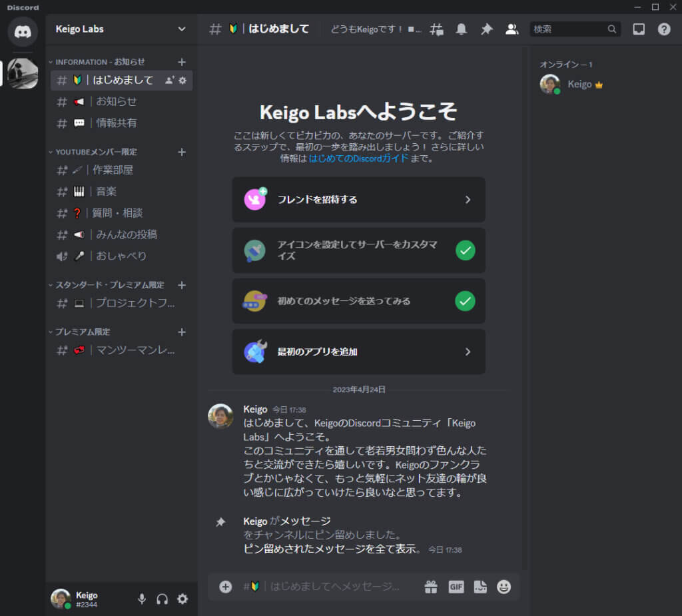The image size is (682, 616).
Task: Click chevron arrow on フレンドを招待する
Action: pyautogui.click(x=468, y=200)
